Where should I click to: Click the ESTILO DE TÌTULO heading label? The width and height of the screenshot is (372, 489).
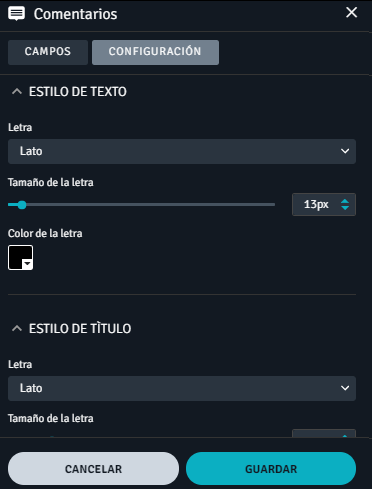click(x=80, y=329)
